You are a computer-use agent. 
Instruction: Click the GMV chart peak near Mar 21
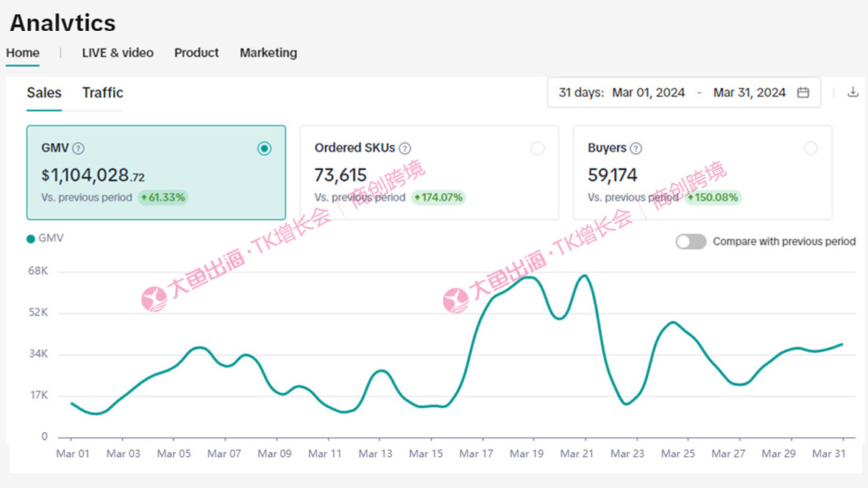[x=584, y=276]
